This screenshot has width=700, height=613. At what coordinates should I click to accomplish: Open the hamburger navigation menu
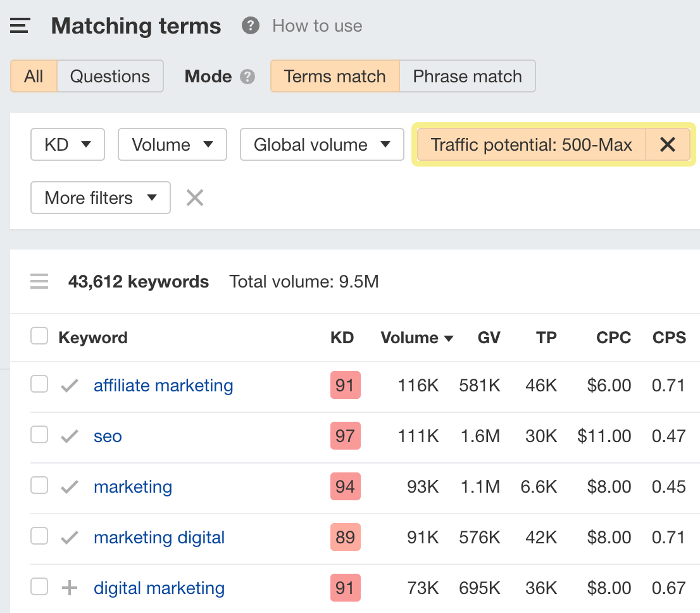[20, 25]
